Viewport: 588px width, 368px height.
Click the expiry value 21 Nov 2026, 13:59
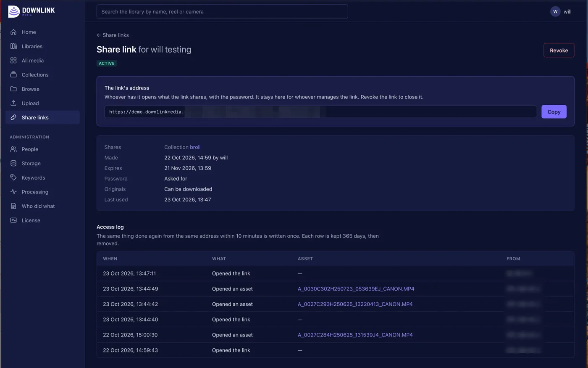pos(188,168)
